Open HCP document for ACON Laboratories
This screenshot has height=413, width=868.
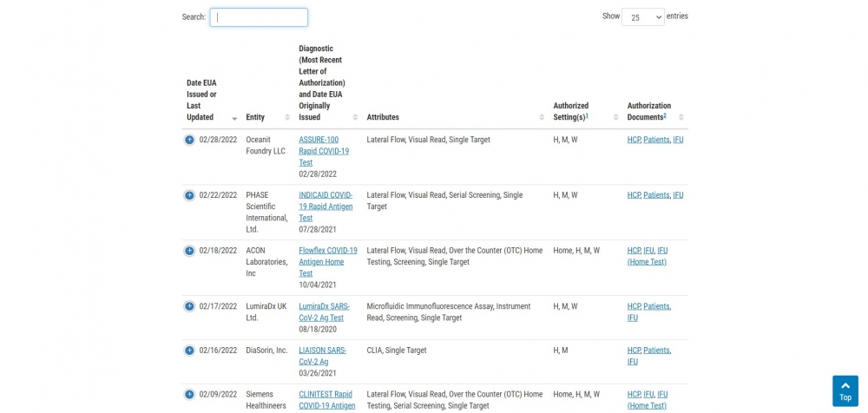pyautogui.click(x=634, y=251)
